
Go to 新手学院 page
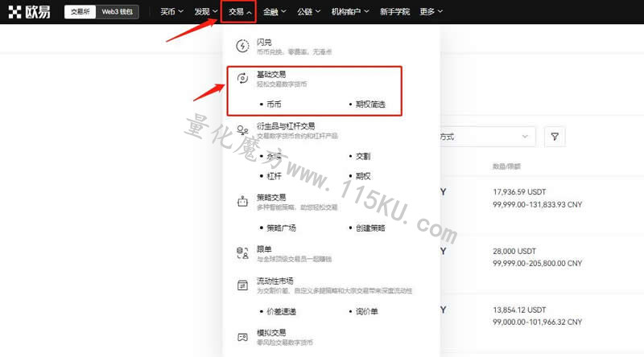[394, 12]
